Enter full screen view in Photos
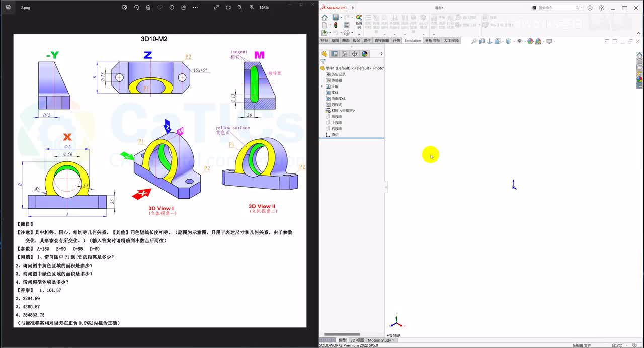Image resolution: width=644 pixels, height=348 pixels. tap(216, 7)
